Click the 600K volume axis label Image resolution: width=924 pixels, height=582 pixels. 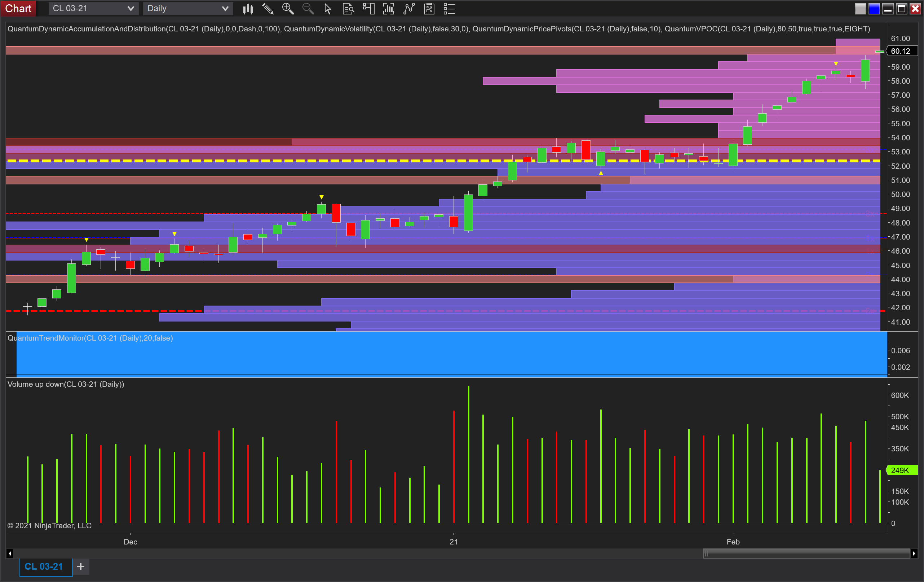tap(900, 395)
